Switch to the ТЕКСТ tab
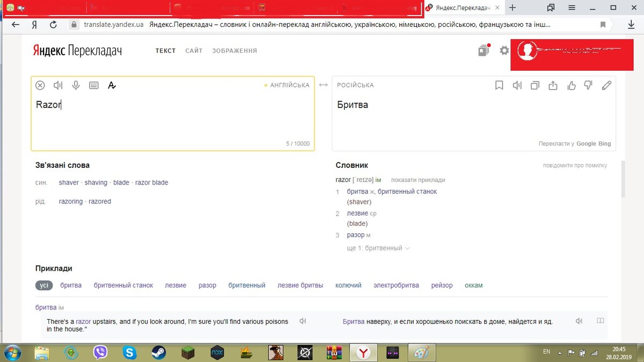 166,50
